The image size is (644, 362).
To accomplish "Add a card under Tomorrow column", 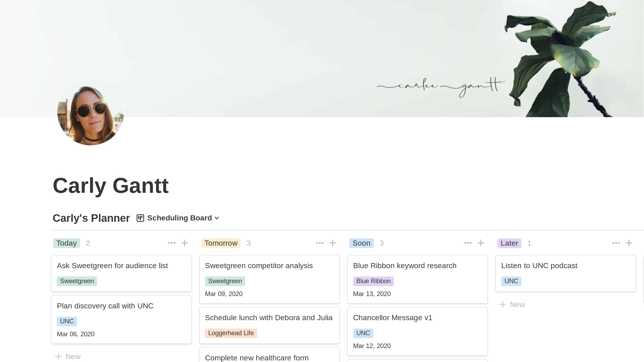I will 333,243.
